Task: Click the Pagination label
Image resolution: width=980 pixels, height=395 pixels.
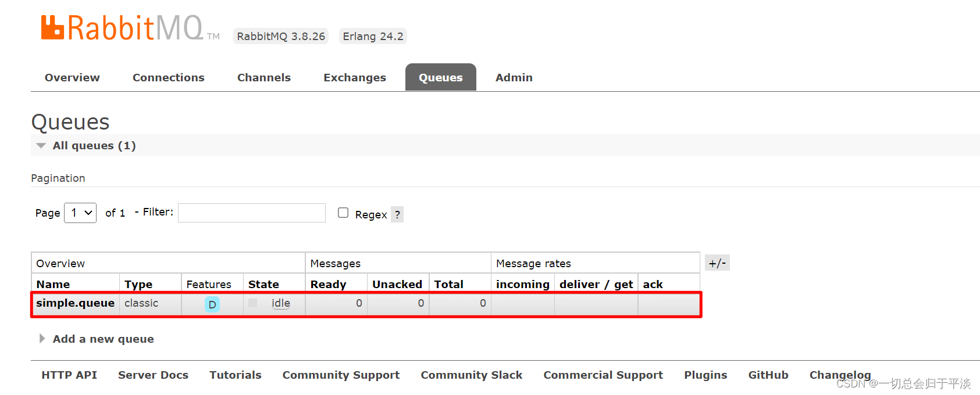Action: point(58,178)
